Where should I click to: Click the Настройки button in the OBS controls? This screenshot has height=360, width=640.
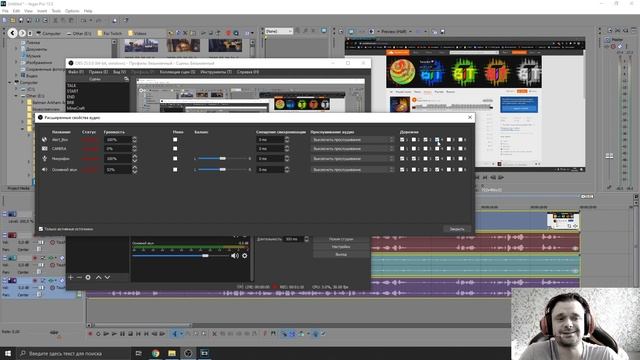pos(341,247)
